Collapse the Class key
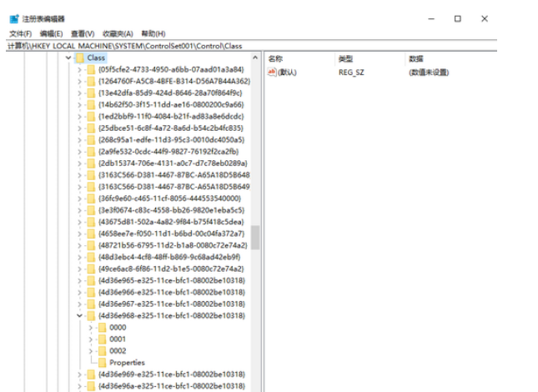 [x=68, y=58]
